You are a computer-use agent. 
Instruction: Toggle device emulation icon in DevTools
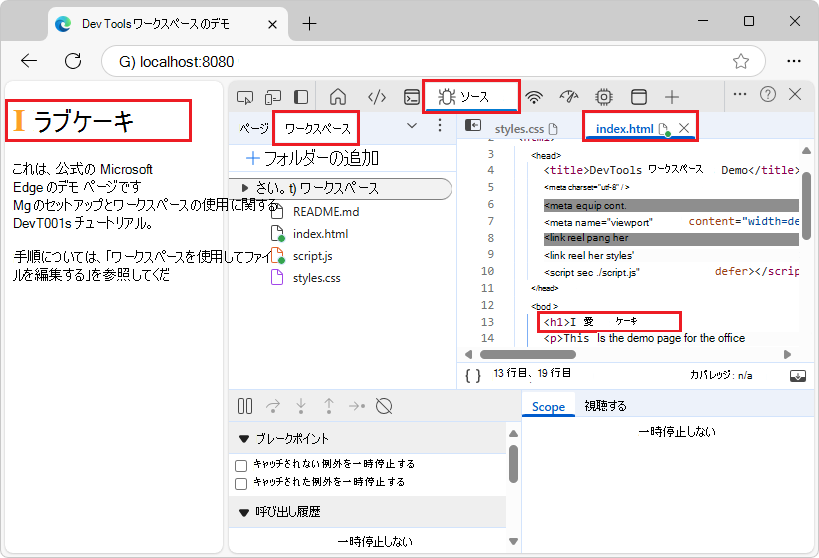coord(273,97)
